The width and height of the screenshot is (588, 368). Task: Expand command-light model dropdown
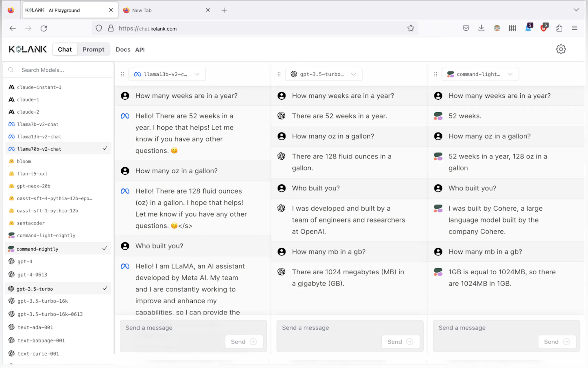[480, 74]
